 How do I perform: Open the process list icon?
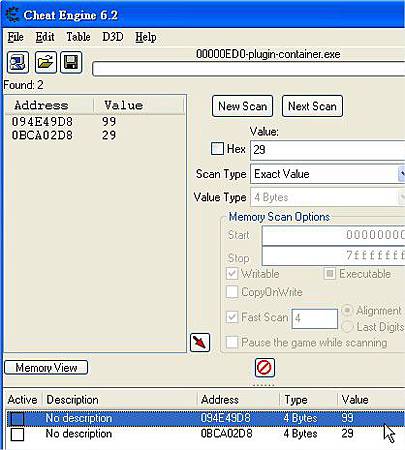click(x=18, y=62)
